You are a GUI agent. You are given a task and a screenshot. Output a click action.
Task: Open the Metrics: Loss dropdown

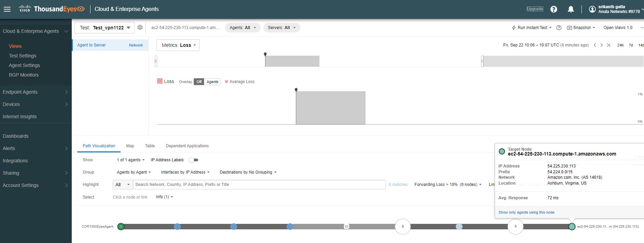[x=178, y=45]
